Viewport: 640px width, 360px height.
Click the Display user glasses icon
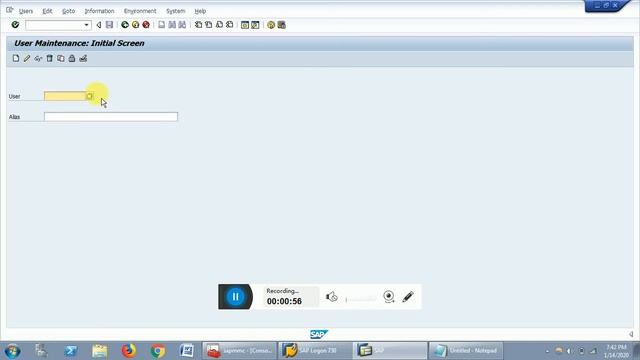(38, 58)
